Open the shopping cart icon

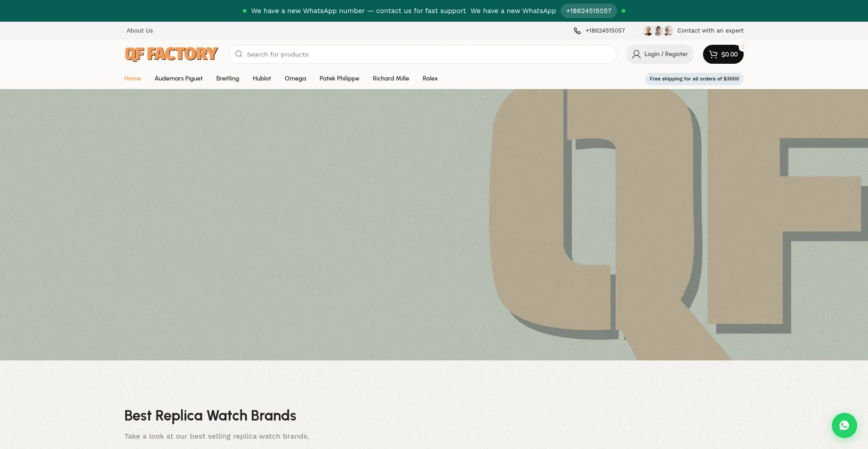click(x=713, y=54)
